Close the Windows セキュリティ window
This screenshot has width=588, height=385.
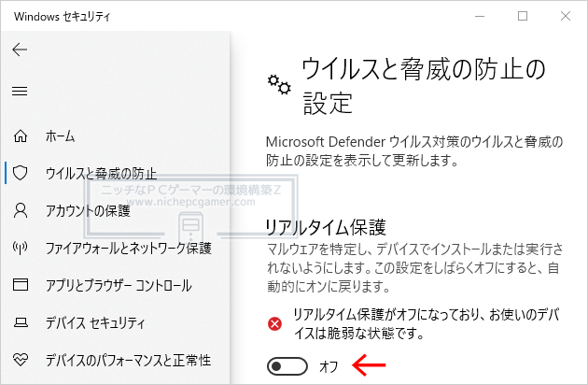(x=566, y=16)
